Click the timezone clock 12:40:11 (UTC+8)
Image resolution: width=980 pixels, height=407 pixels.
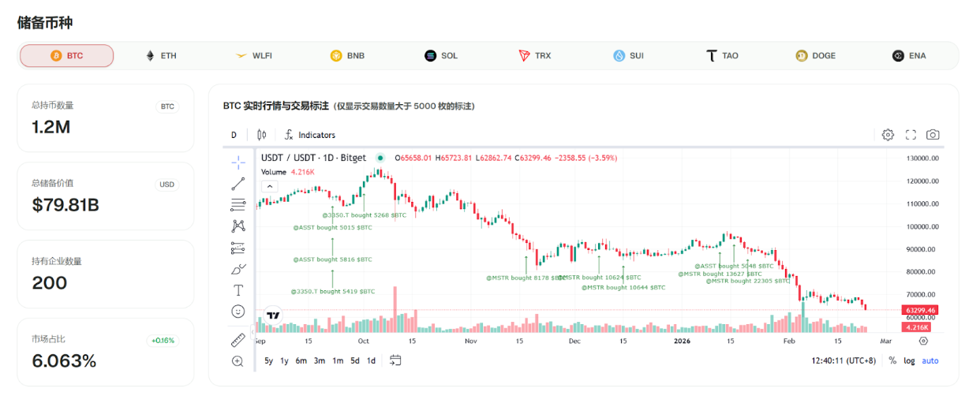tap(843, 360)
